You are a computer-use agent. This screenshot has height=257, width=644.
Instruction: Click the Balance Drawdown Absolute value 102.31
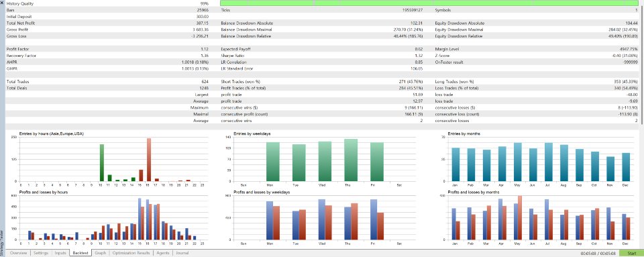pyautogui.click(x=417, y=23)
